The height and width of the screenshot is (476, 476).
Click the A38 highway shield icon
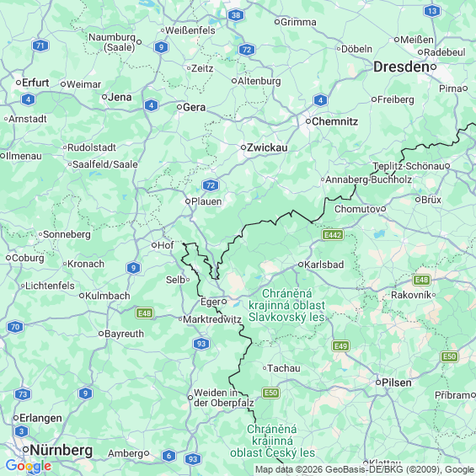tap(236, 15)
